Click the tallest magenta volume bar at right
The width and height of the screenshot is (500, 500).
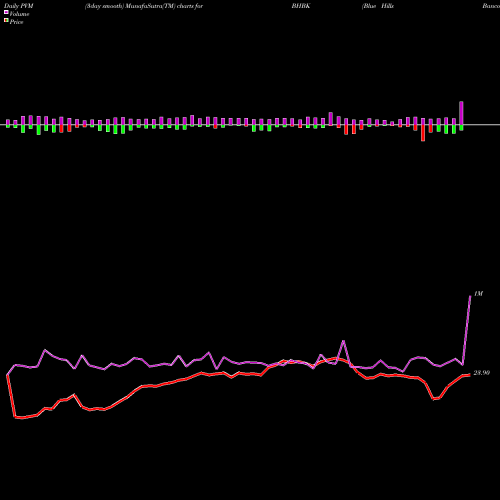pos(461,113)
